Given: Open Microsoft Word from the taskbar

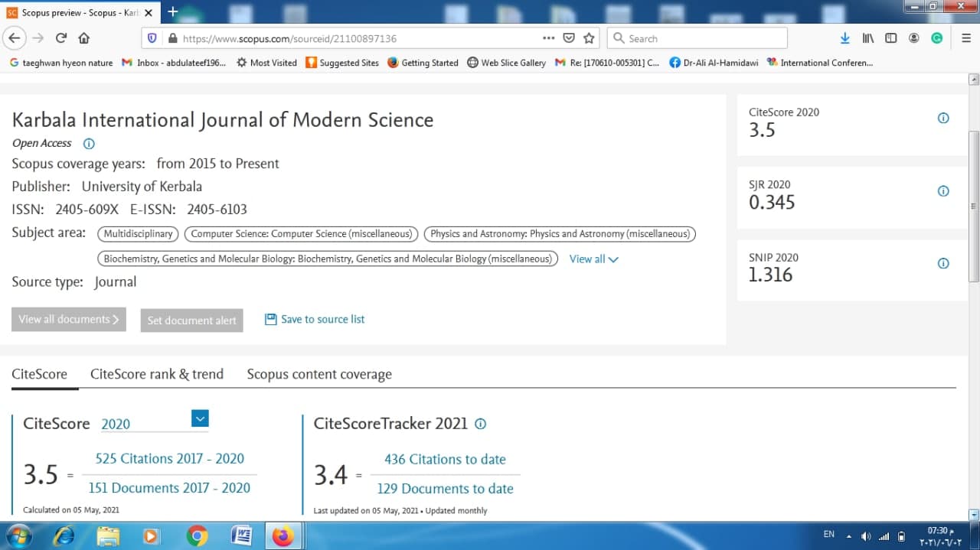Looking at the screenshot, I should coord(241,535).
